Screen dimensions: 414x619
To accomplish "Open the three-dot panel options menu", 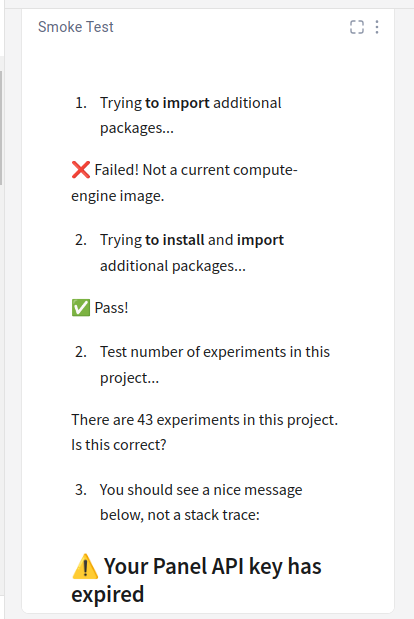I will (377, 27).
